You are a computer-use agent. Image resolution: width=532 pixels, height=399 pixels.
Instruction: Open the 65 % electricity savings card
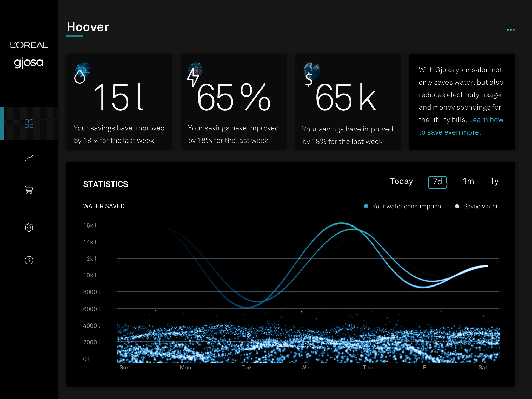pos(234,102)
